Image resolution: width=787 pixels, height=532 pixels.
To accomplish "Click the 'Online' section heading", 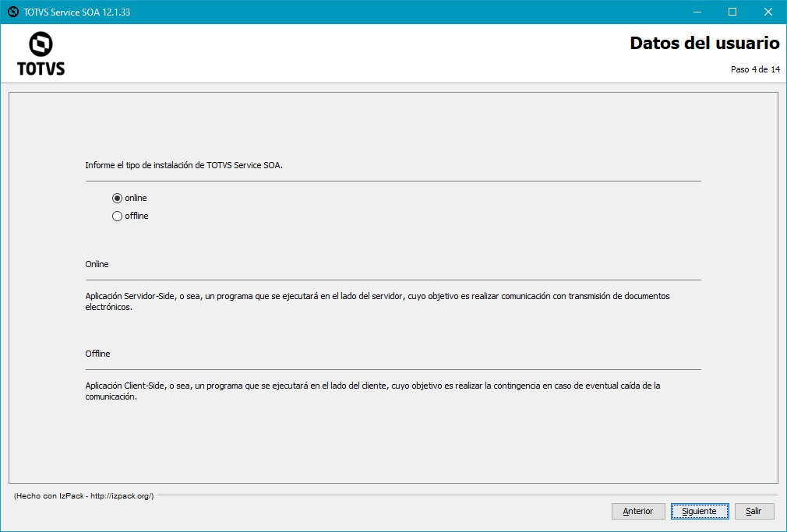I will coord(97,264).
